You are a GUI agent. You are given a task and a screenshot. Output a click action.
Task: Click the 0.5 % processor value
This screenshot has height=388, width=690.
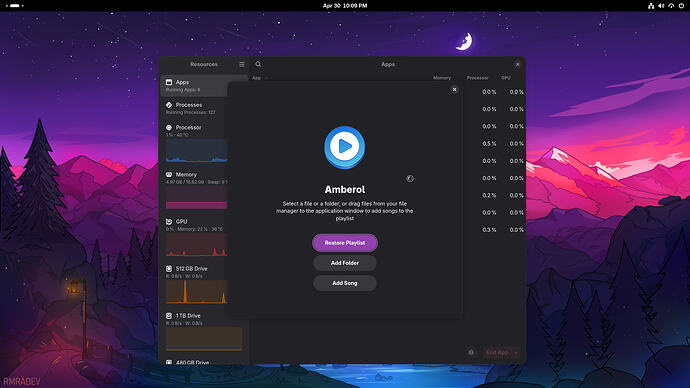coord(489,144)
